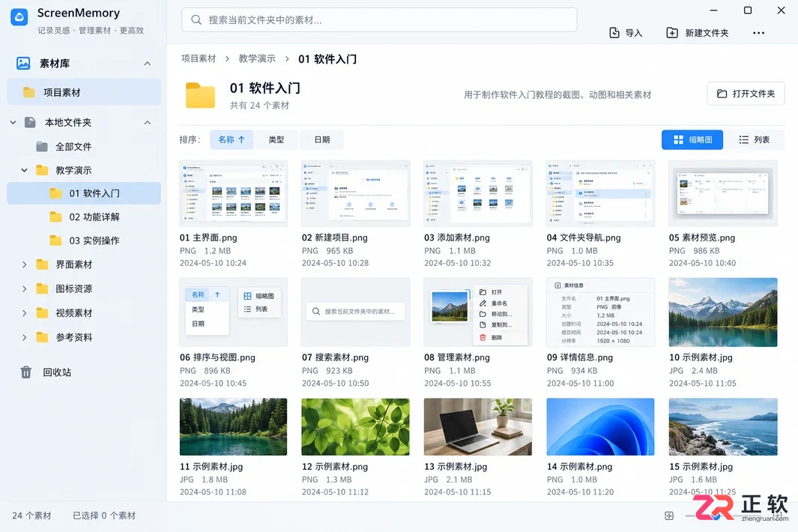Image resolution: width=798 pixels, height=532 pixels.
Task: Select forest lake thumbnail 11 示例素材.jpg
Action: 233,426
